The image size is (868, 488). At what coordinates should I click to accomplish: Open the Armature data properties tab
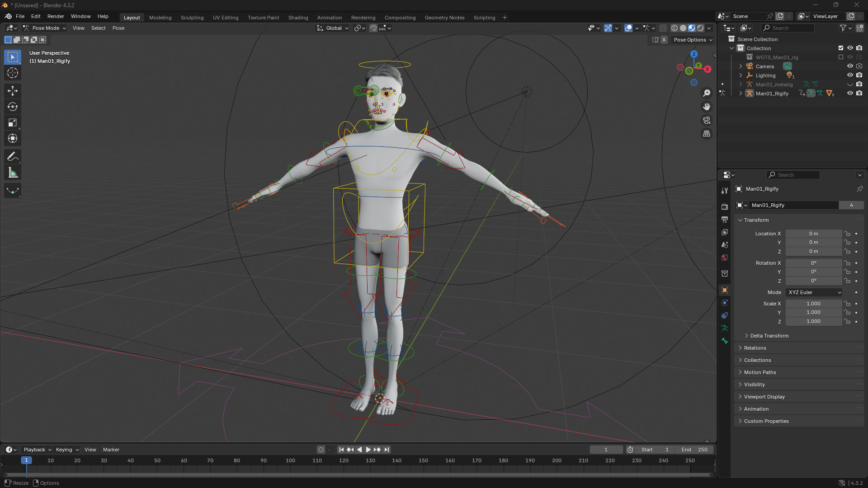tap(725, 328)
